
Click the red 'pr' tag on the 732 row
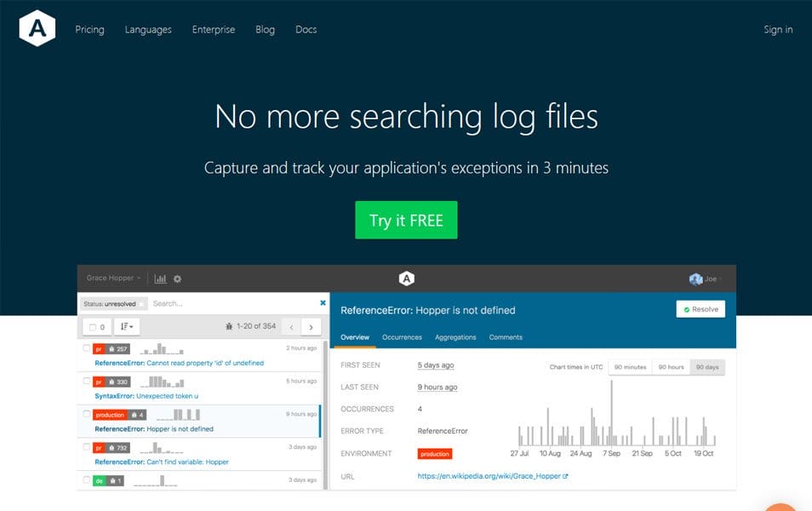99,448
